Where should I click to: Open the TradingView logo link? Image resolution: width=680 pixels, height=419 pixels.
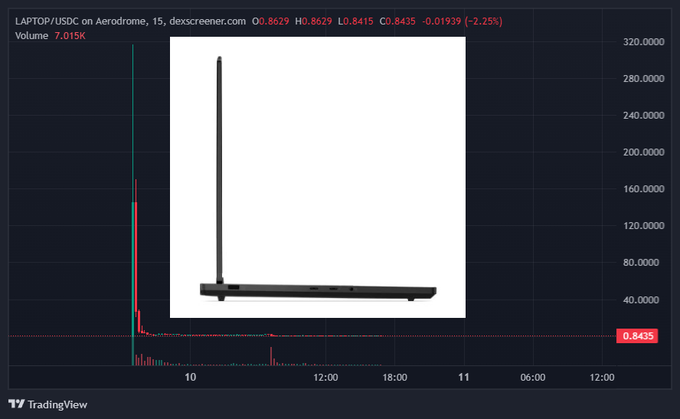(x=48, y=404)
